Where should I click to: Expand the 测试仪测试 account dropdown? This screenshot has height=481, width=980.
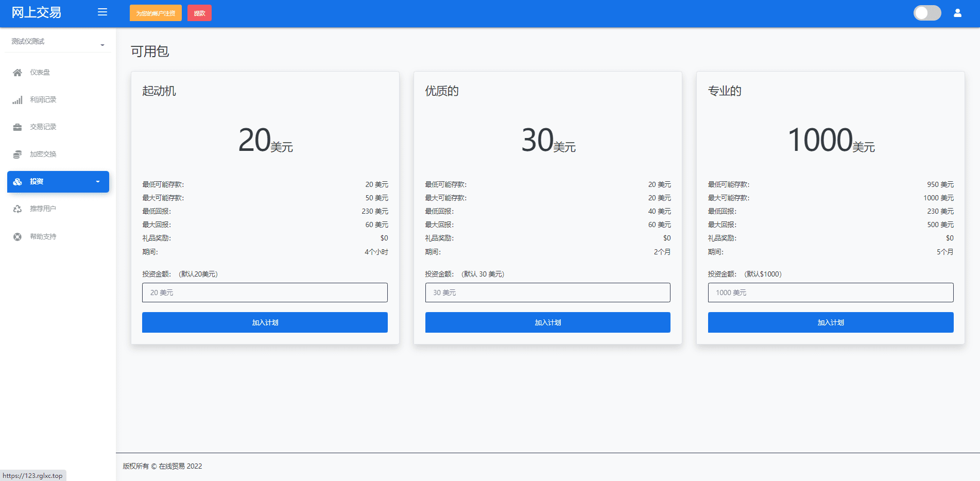[58, 42]
